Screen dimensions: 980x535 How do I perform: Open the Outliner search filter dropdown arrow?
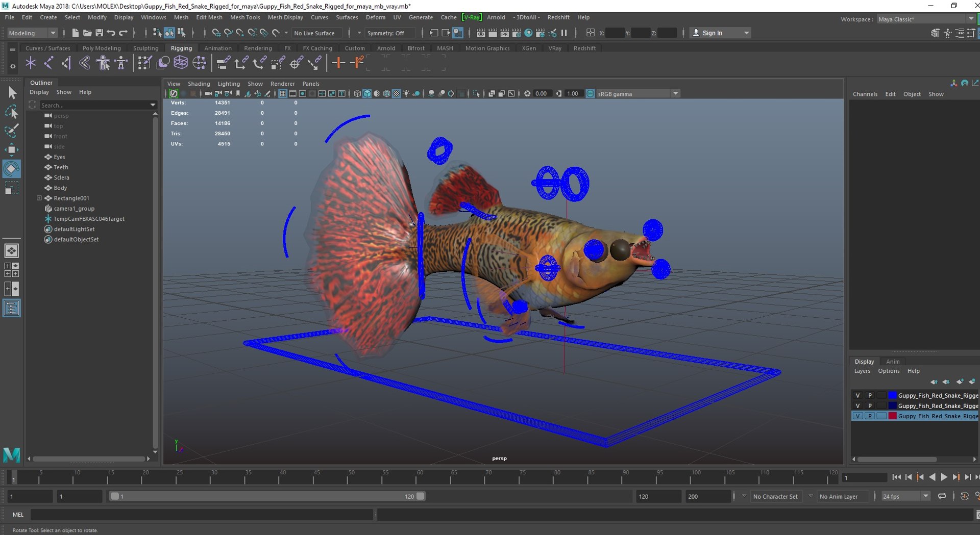tap(153, 105)
